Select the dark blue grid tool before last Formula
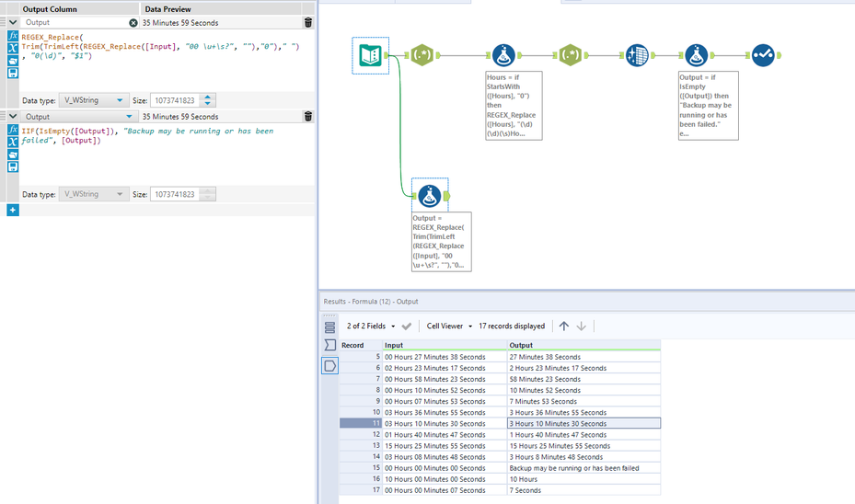855x504 pixels. [638, 55]
